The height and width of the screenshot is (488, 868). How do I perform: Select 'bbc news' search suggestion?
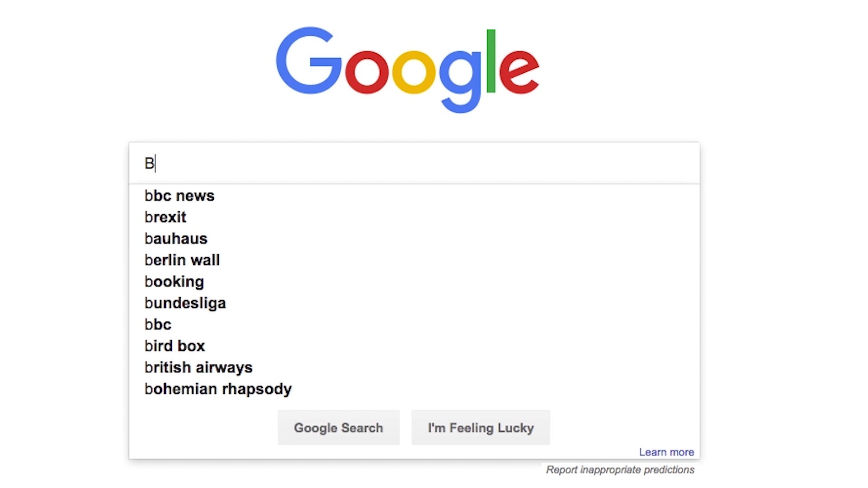coord(179,196)
